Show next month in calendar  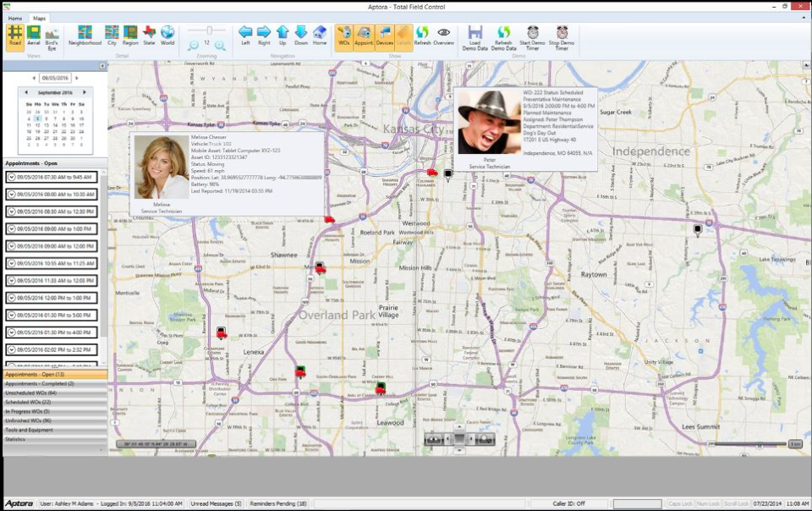click(85, 92)
